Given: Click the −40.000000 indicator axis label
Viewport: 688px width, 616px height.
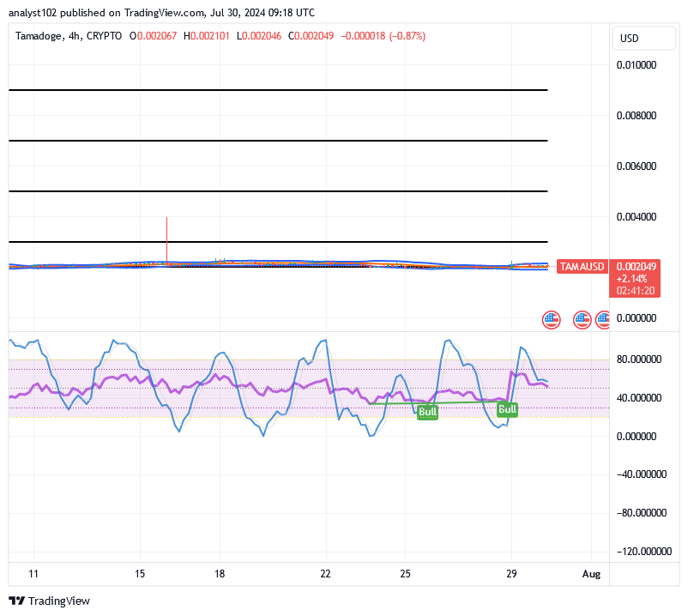Looking at the screenshot, I should coord(642,474).
